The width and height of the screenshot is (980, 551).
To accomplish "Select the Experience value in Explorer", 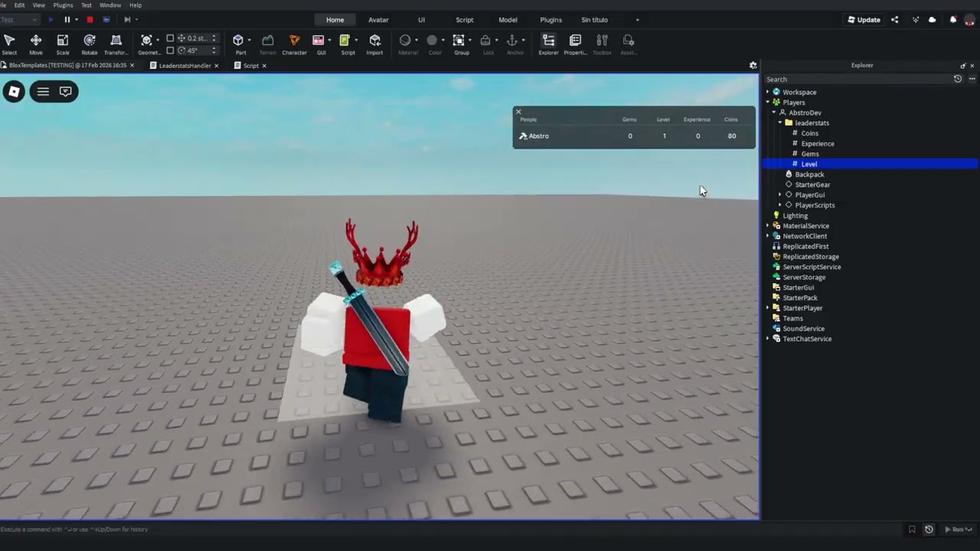I will coord(817,144).
